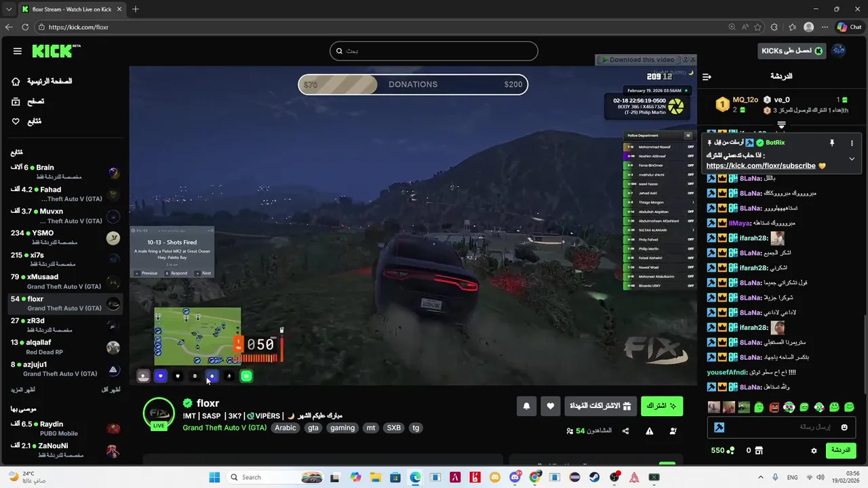Select the gaming tag
The image size is (868, 488).
[x=342, y=428]
